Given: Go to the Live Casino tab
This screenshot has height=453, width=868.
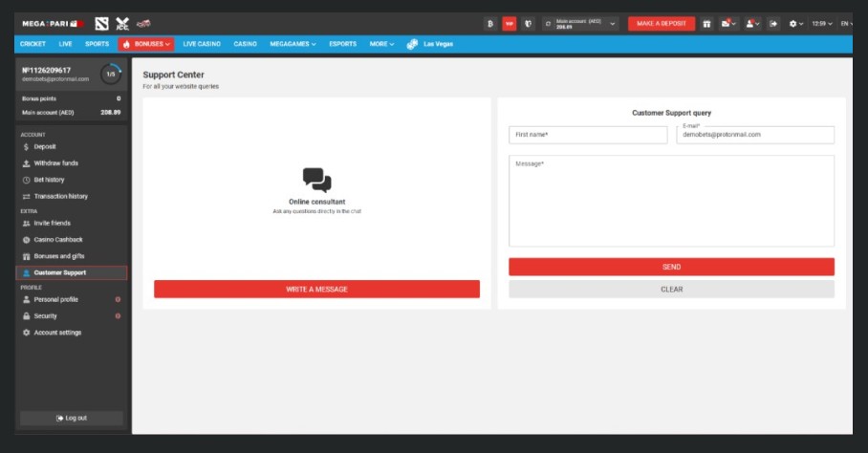Looking at the screenshot, I should (x=202, y=44).
